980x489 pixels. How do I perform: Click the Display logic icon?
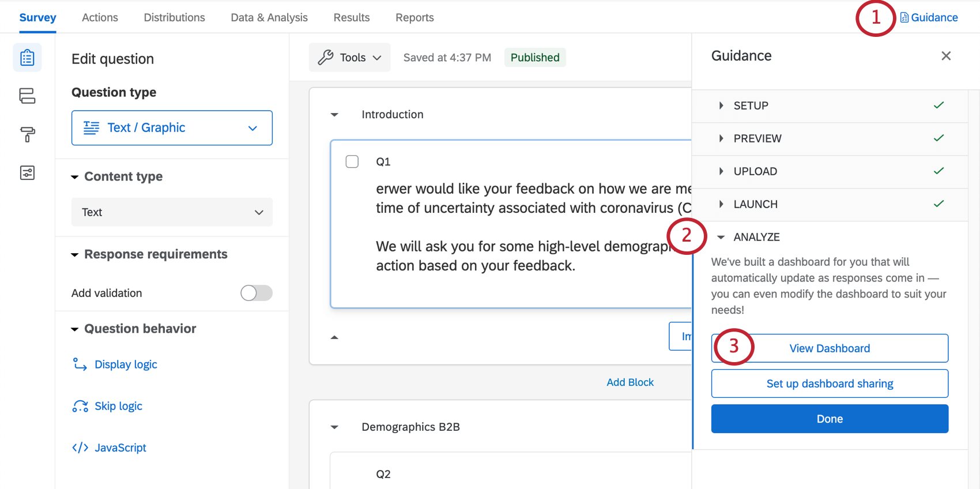80,364
